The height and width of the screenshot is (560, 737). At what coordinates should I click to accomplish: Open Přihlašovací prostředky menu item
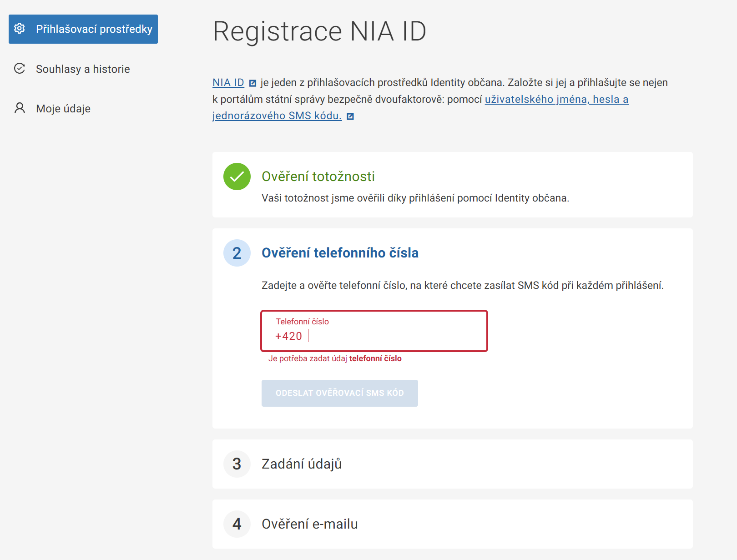(83, 29)
